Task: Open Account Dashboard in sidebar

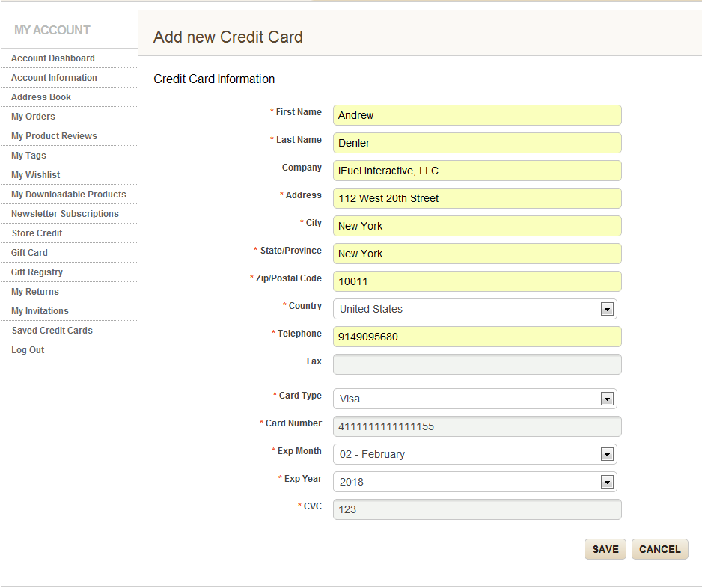Action: 53,58
